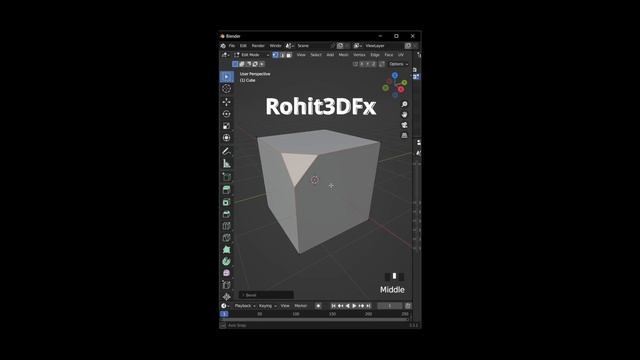Select the Inset Faces tool
The height and width of the screenshot is (360, 640).
click(227, 202)
